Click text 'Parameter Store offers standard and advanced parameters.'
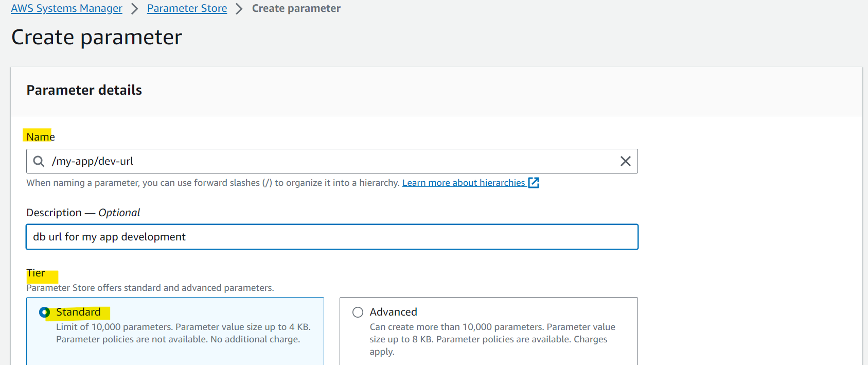The width and height of the screenshot is (868, 365). click(150, 288)
